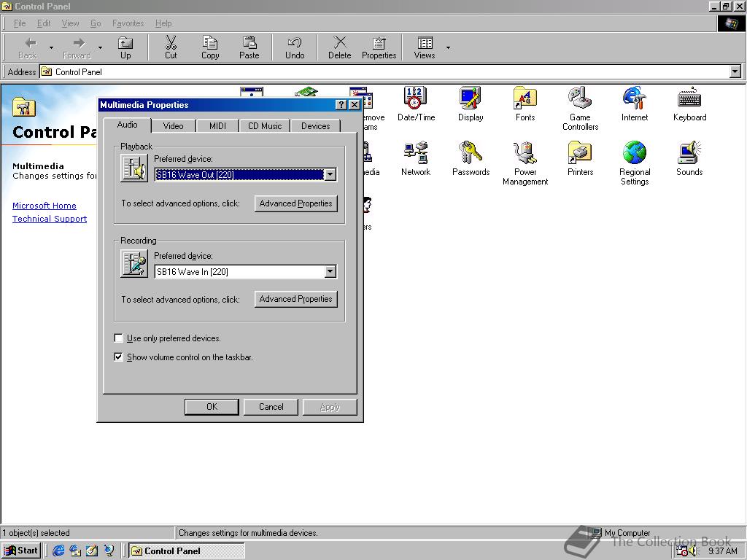The image size is (747, 560).
Task: Cancel the Multimedia Properties dialog
Action: [271, 407]
